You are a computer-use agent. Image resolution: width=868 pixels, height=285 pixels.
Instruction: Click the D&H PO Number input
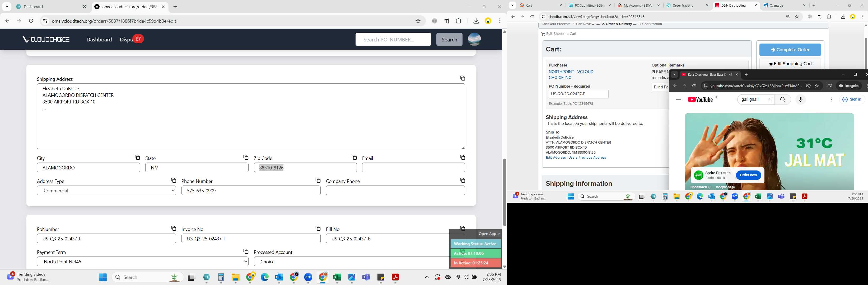click(578, 94)
